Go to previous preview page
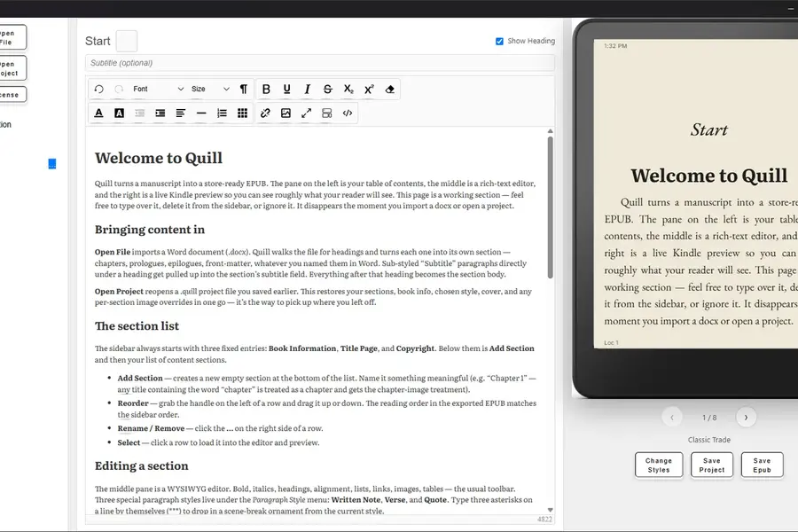Image resolution: width=798 pixels, height=532 pixels. 672,418
